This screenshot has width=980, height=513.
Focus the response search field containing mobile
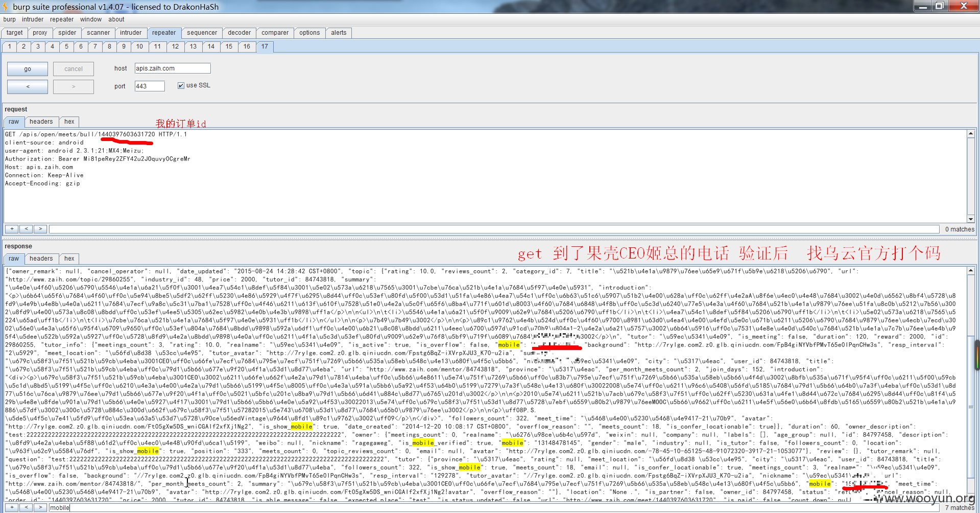click(x=494, y=508)
